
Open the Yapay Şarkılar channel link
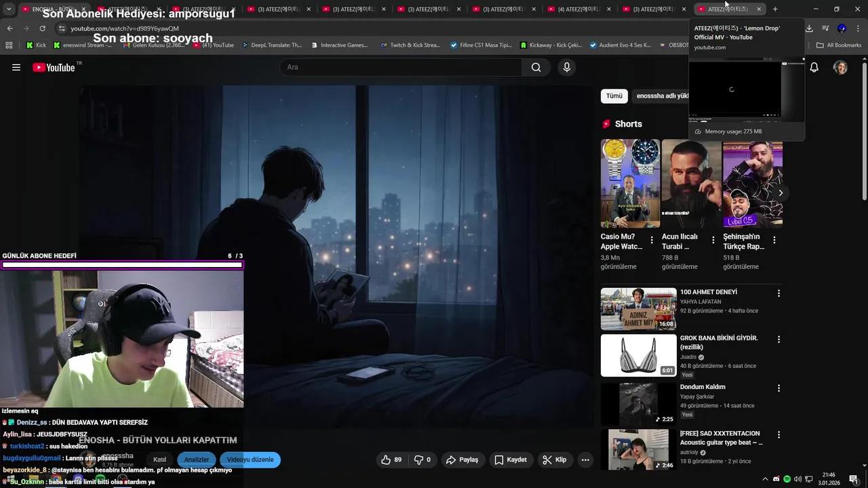pos(697,396)
